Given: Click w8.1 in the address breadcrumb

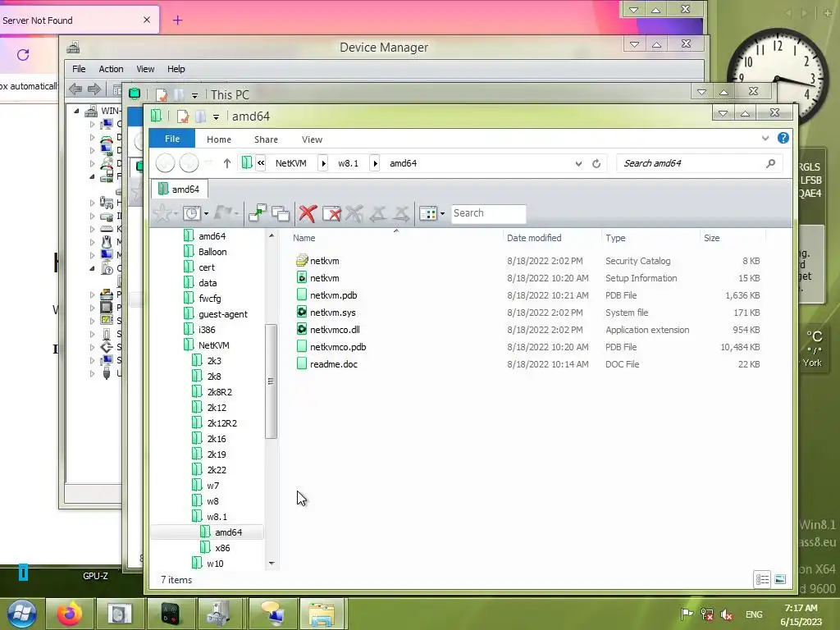Looking at the screenshot, I should pos(348,163).
